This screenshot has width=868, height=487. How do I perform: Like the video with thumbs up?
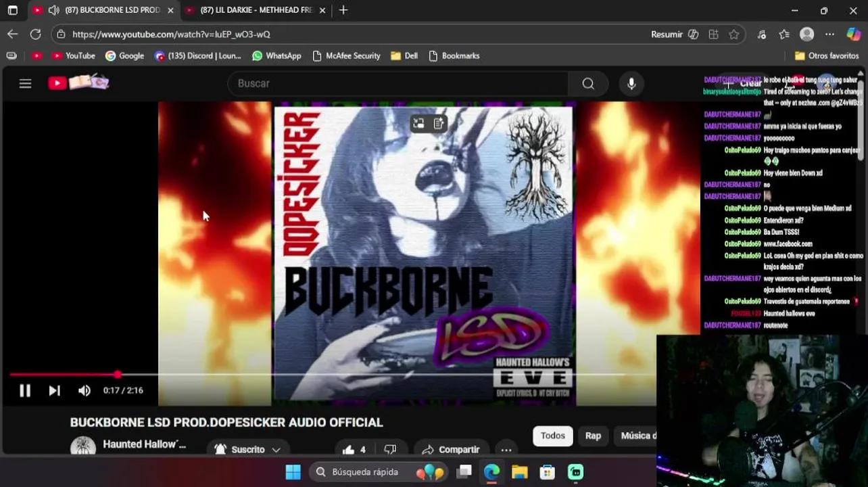(354, 449)
